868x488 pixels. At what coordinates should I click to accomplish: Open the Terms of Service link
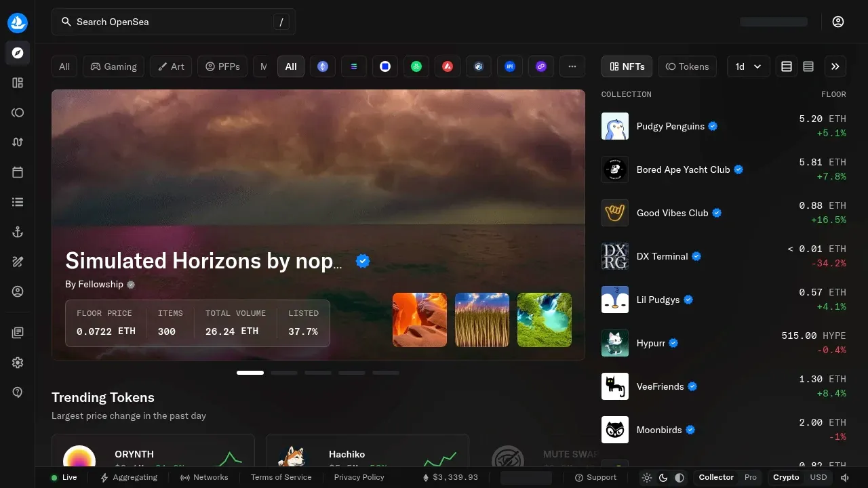tap(281, 477)
